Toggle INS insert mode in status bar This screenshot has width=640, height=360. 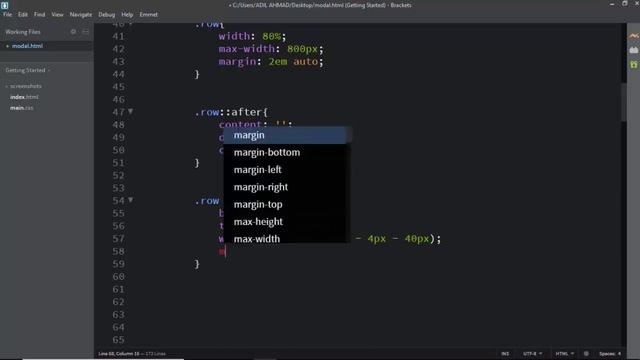pyautogui.click(x=505, y=353)
